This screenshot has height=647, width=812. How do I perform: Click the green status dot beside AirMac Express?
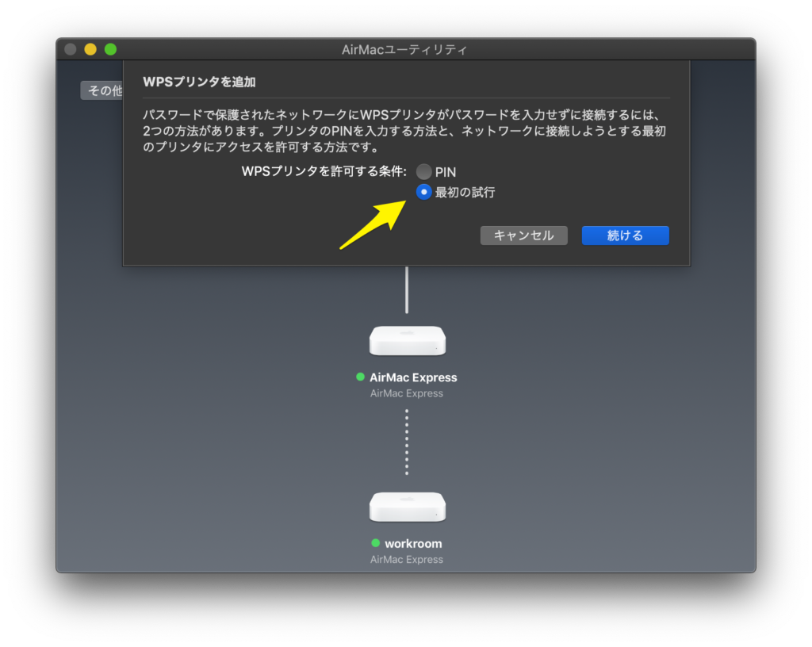(x=361, y=377)
